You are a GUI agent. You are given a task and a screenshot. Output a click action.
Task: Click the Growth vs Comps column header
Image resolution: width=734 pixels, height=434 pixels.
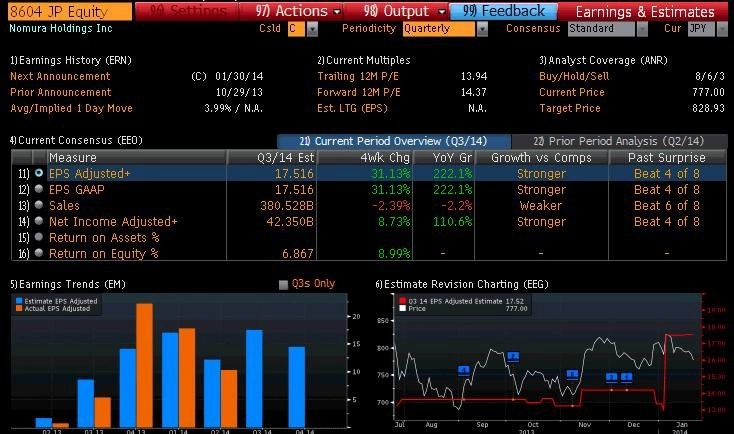tap(541, 157)
